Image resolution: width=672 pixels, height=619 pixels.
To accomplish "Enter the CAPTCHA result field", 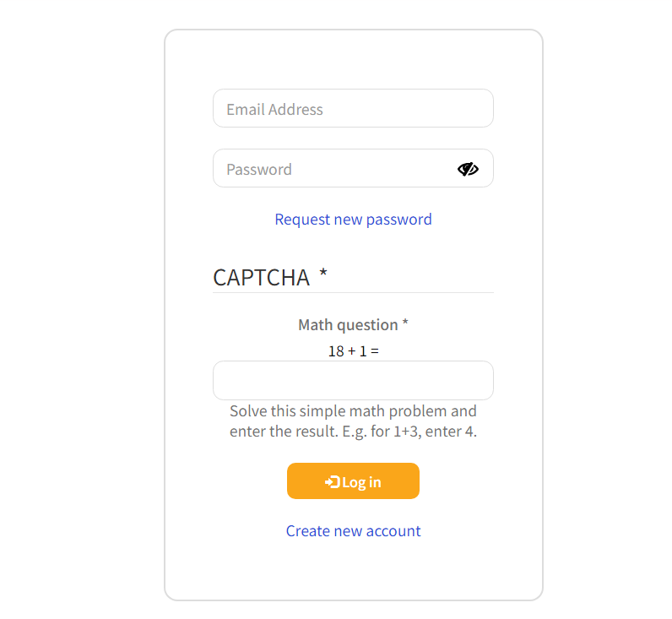I will click(353, 381).
